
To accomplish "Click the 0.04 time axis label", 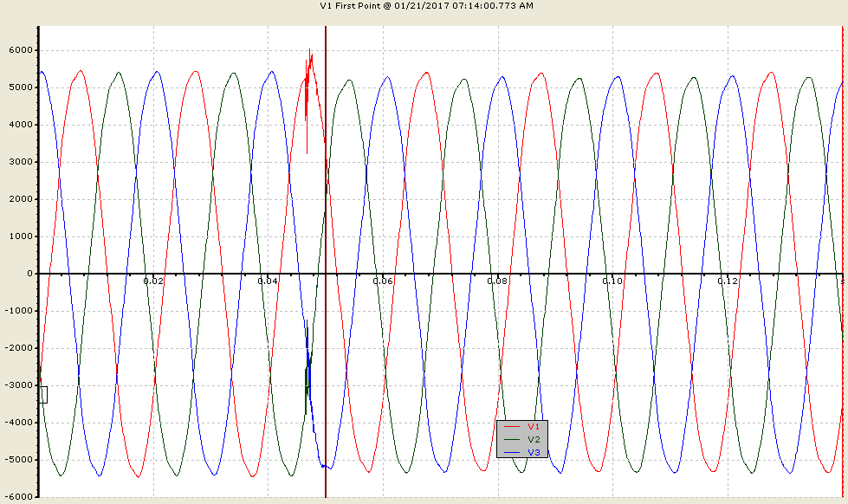I will coord(269,281).
